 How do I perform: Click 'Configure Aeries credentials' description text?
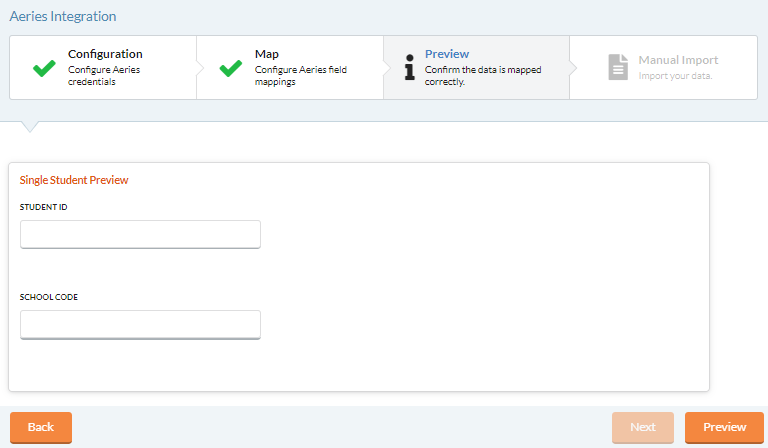(x=104, y=76)
